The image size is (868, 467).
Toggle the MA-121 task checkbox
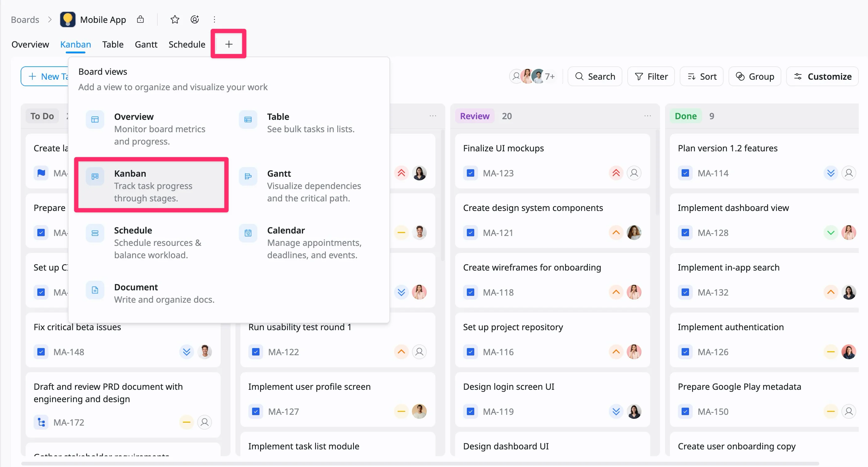[470, 233]
